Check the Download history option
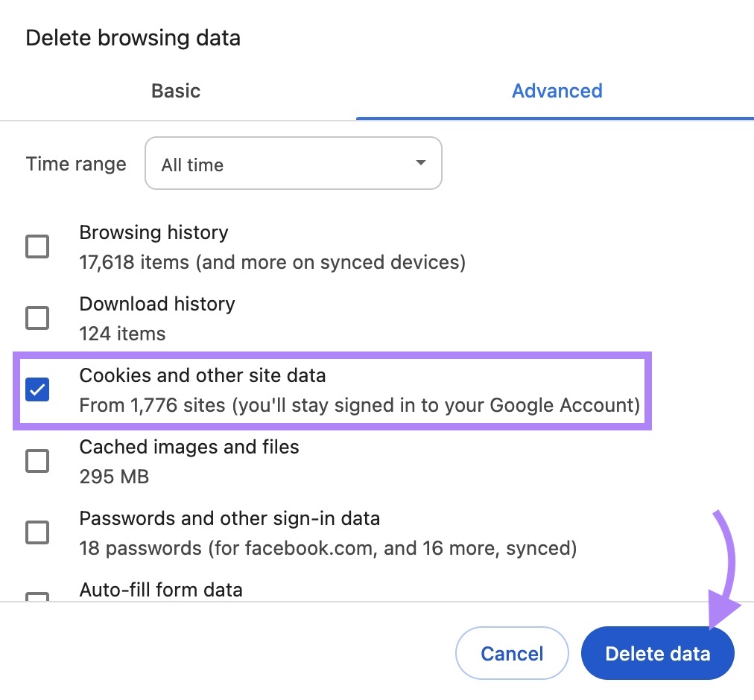This screenshot has height=700, width=754. 37,317
